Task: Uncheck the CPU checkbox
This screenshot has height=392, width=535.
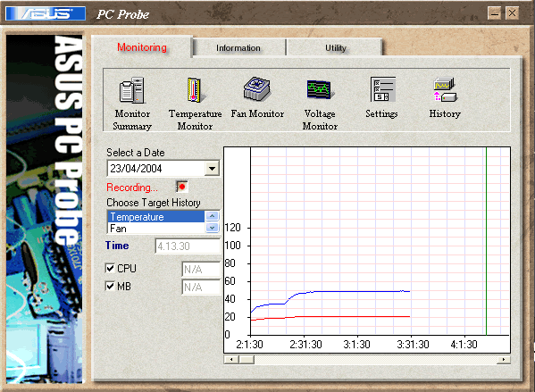Action: (110, 268)
